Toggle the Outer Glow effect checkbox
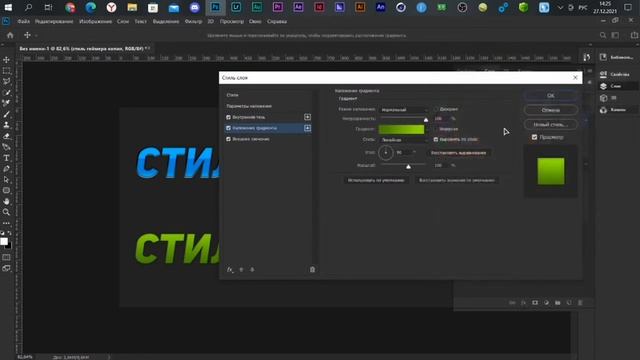The image size is (640, 360). (228, 139)
